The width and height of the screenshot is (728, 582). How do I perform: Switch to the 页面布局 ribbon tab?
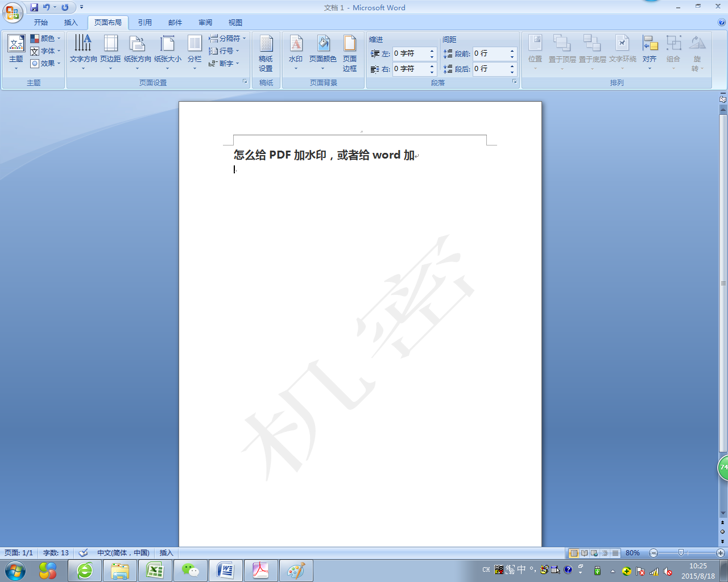[108, 23]
